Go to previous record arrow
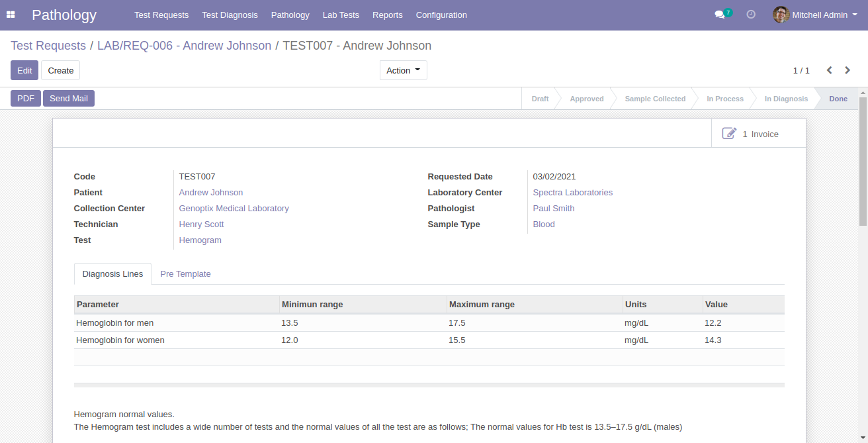This screenshot has width=868, height=443. 829,70
